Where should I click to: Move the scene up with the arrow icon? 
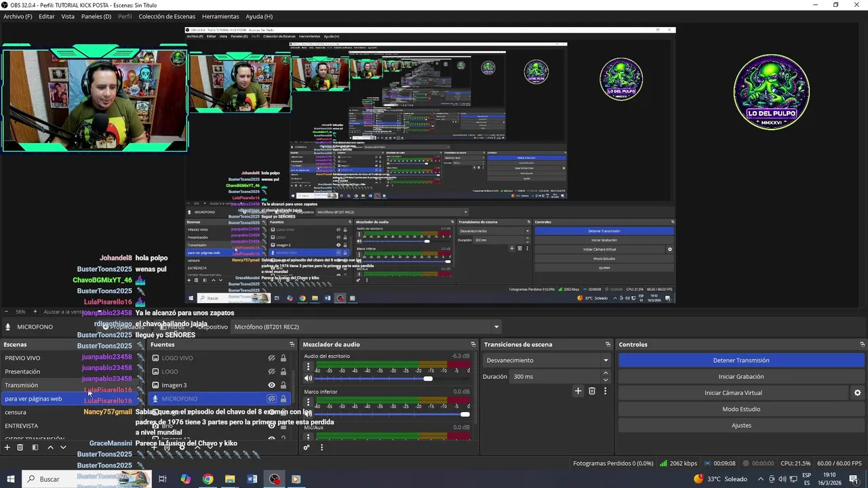pyautogui.click(x=50, y=447)
